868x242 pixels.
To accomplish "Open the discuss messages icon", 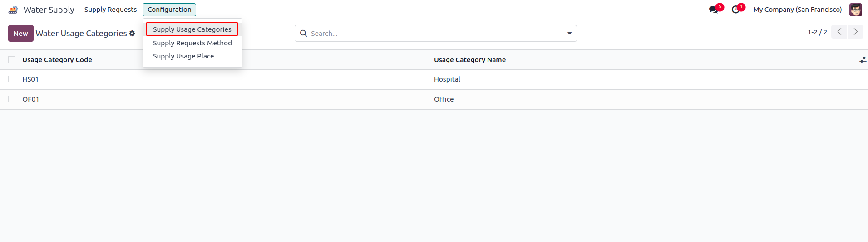I will 714,10.
